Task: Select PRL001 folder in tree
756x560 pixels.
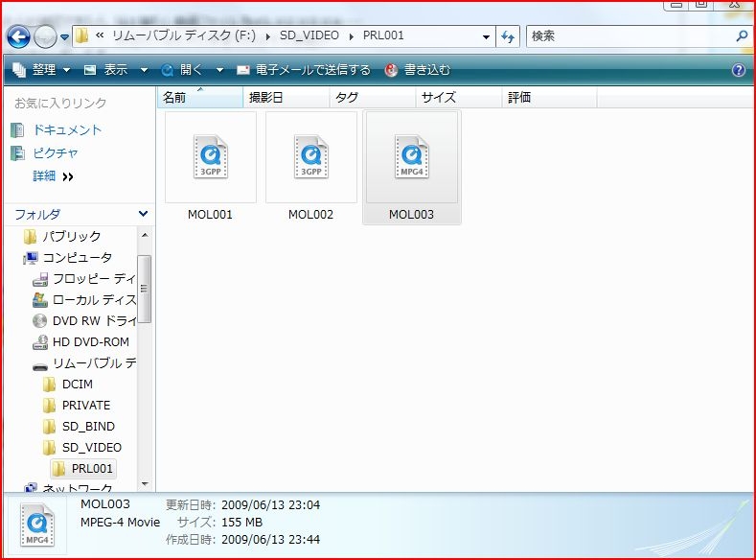Action: pos(92,468)
